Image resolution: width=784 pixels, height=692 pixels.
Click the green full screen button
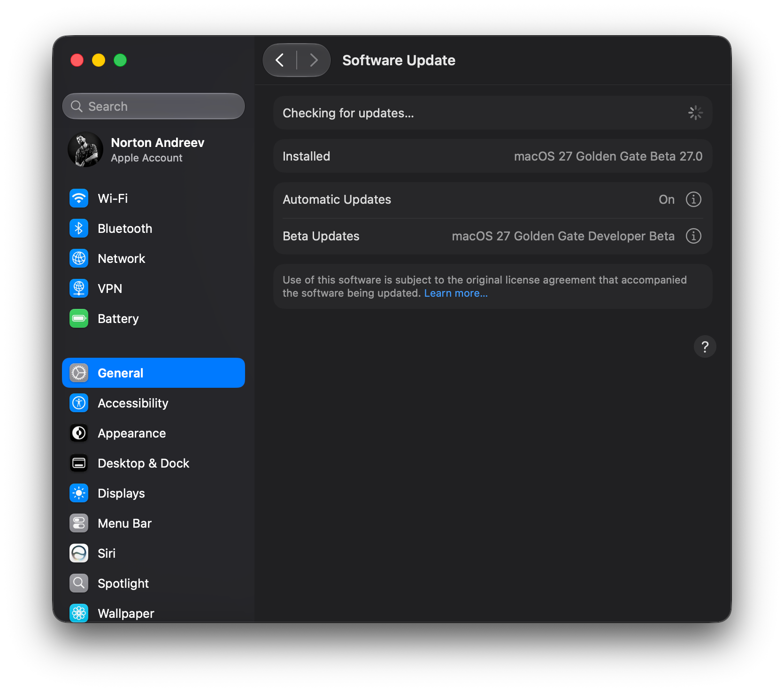pos(120,60)
